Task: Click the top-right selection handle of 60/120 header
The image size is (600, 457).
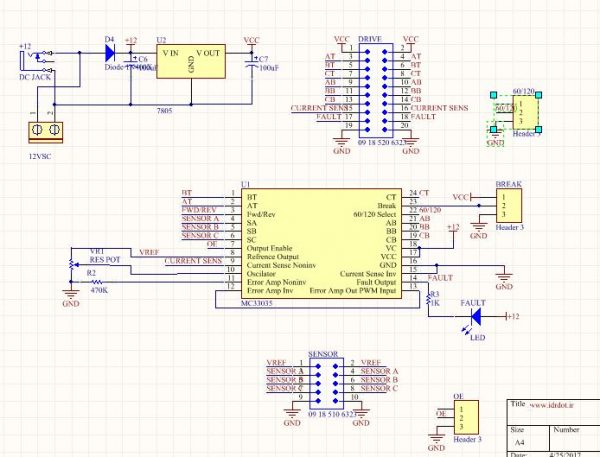Action: tap(538, 95)
